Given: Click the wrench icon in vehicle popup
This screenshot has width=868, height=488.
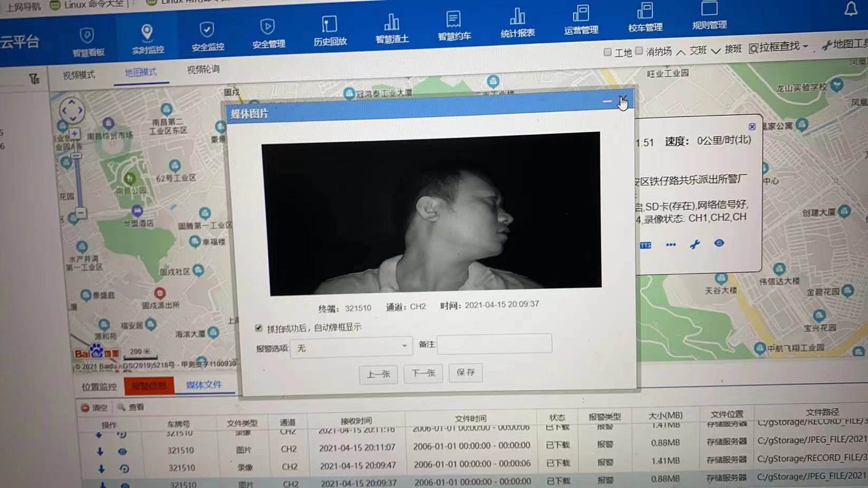Looking at the screenshot, I should (x=695, y=244).
